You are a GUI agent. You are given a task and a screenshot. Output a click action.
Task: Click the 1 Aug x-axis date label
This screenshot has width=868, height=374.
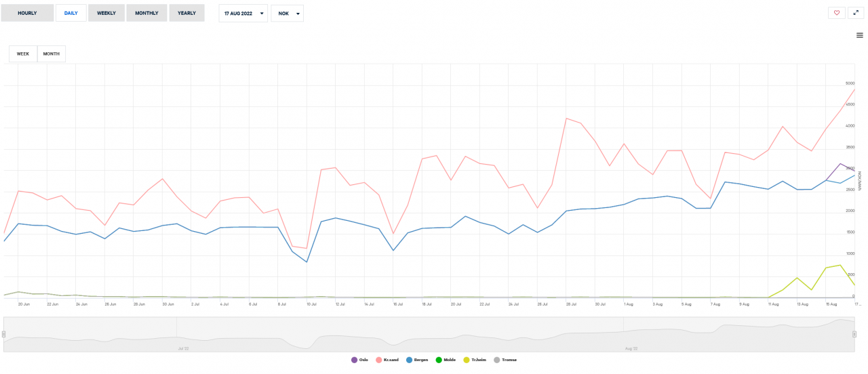tap(629, 304)
